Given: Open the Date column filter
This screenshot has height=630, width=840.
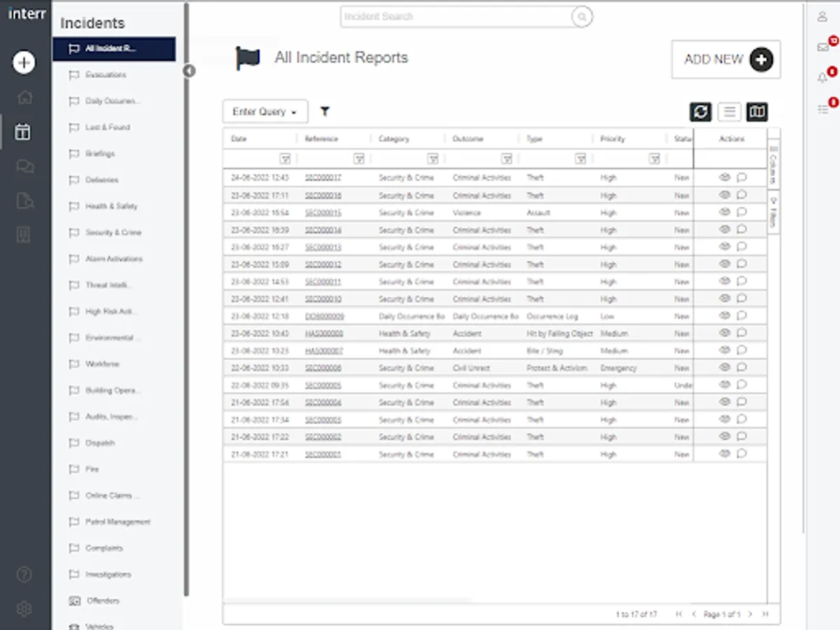Looking at the screenshot, I should (x=285, y=159).
